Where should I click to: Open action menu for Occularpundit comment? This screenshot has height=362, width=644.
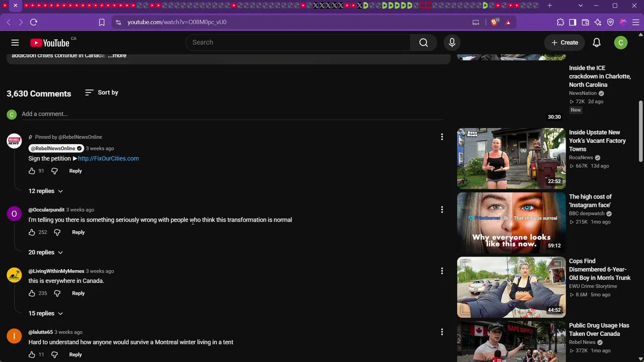click(442, 210)
